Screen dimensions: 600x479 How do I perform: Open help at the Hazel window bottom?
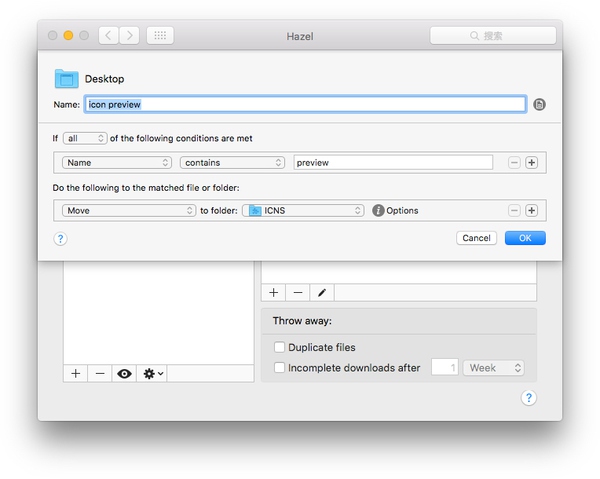(x=528, y=398)
